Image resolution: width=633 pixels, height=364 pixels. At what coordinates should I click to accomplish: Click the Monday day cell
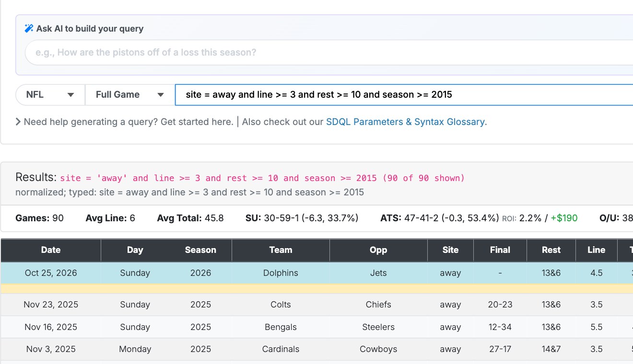point(135,349)
